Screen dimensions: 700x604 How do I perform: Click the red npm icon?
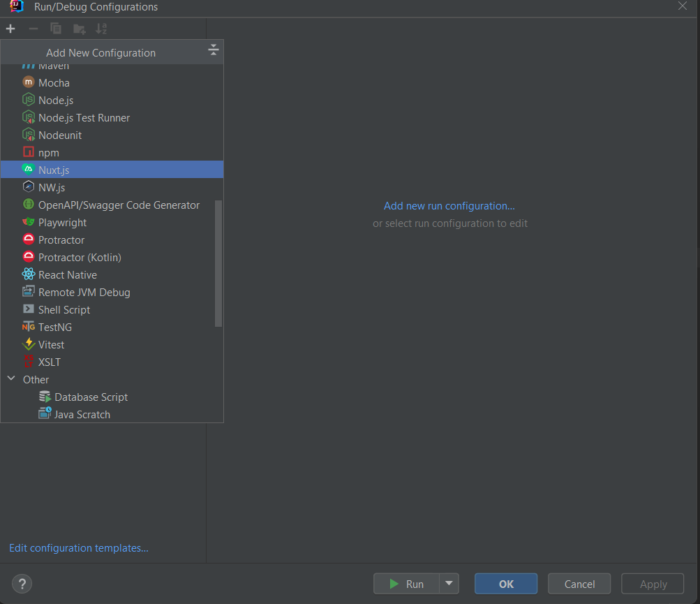(x=29, y=152)
